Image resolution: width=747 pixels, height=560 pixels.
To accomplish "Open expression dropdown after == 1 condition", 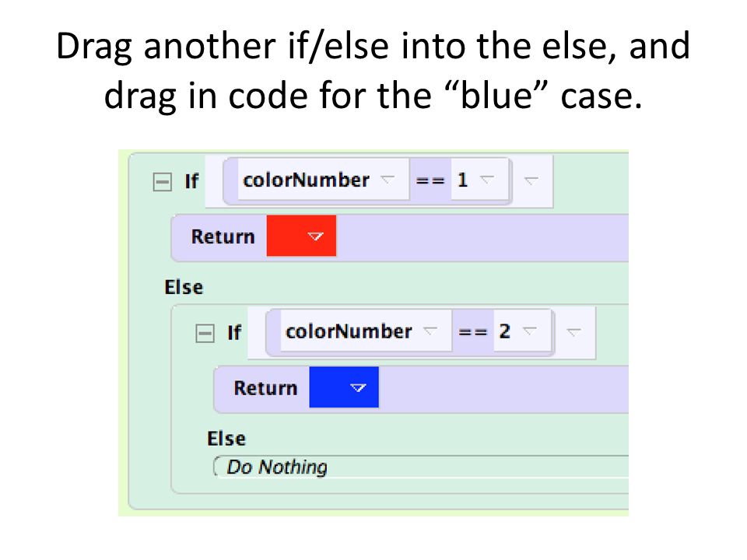I will 531,180.
